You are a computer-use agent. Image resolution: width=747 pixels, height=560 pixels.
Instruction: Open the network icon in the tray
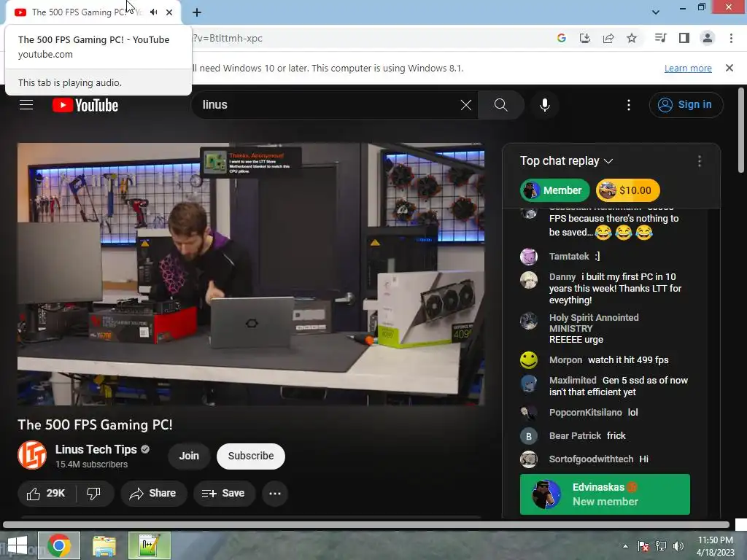coord(661,546)
